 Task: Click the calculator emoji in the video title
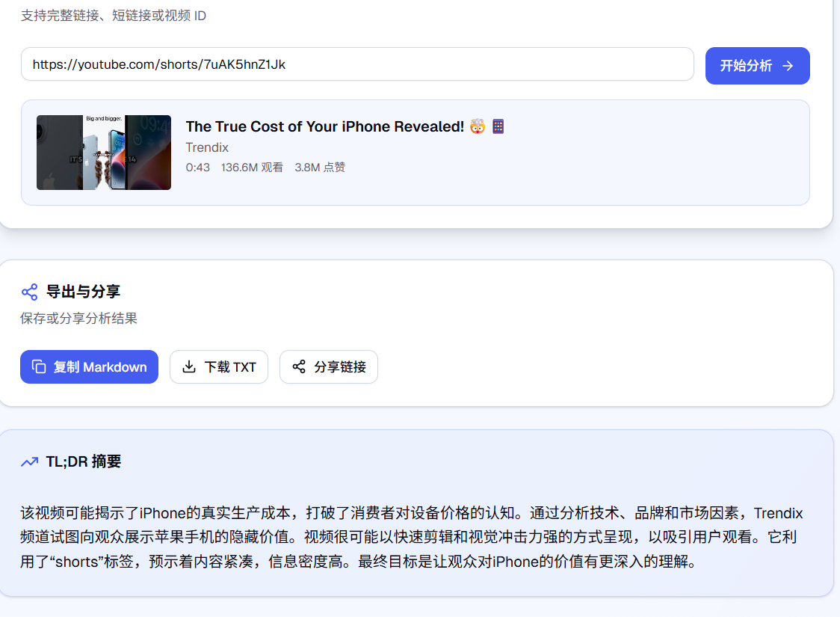pyautogui.click(x=497, y=126)
